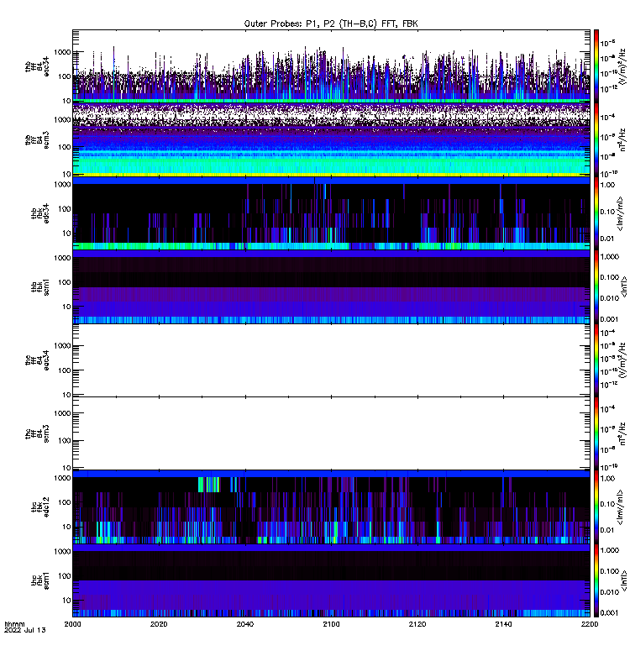
Task: Click the 'thb fbk scm1' y-axis title
Action: click(x=40, y=287)
